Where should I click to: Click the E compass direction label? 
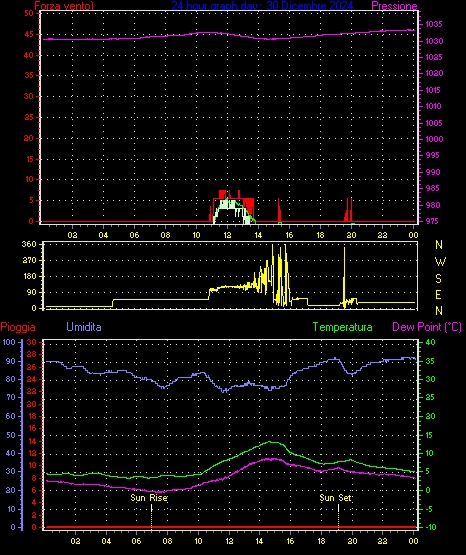[x=438, y=295]
